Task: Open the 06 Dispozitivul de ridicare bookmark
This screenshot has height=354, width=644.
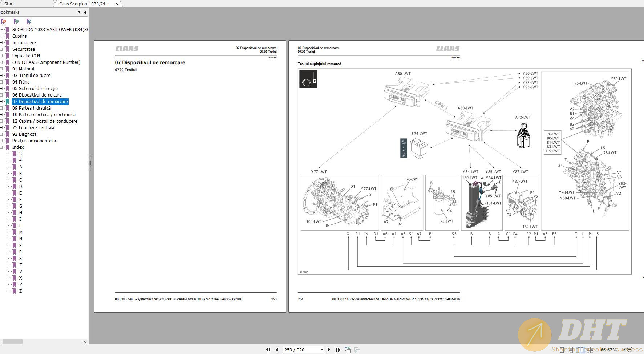Action: 37,95
